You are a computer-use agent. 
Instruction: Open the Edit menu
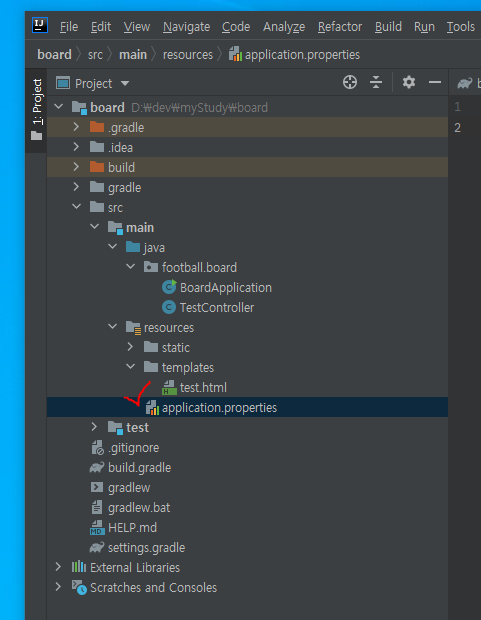point(101,26)
